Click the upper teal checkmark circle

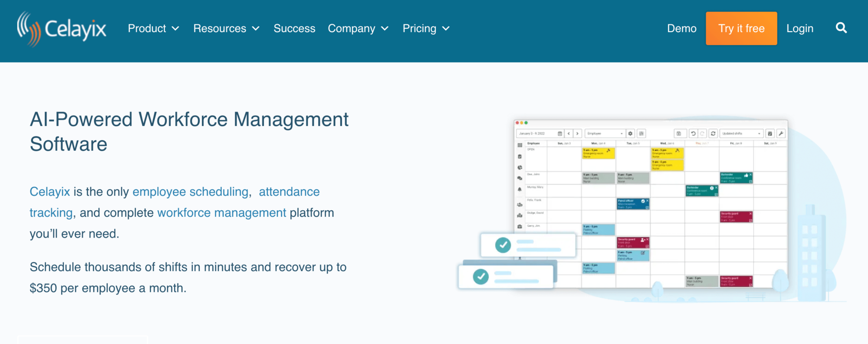click(x=503, y=245)
